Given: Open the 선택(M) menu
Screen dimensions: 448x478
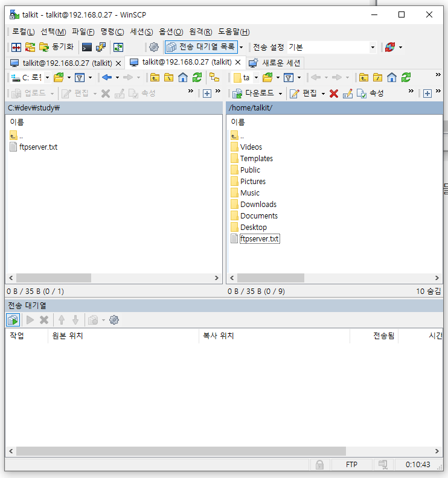Looking at the screenshot, I should [53, 32].
